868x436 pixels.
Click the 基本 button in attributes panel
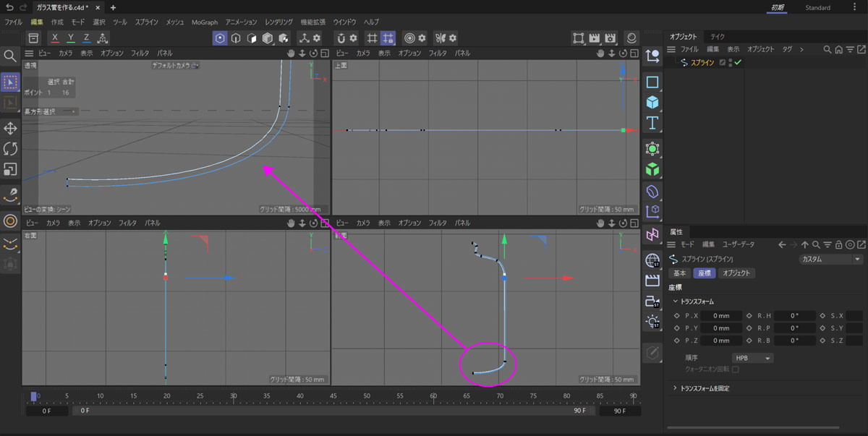680,273
